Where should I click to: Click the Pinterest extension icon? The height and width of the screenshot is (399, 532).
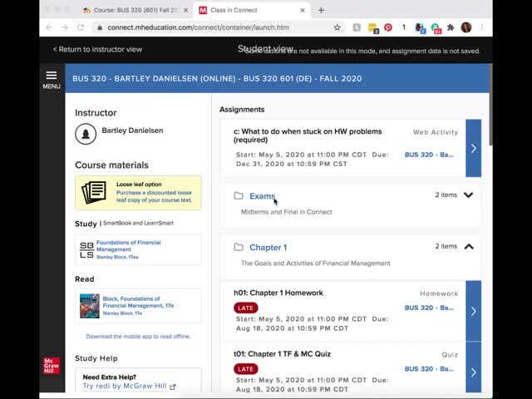click(x=387, y=27)
